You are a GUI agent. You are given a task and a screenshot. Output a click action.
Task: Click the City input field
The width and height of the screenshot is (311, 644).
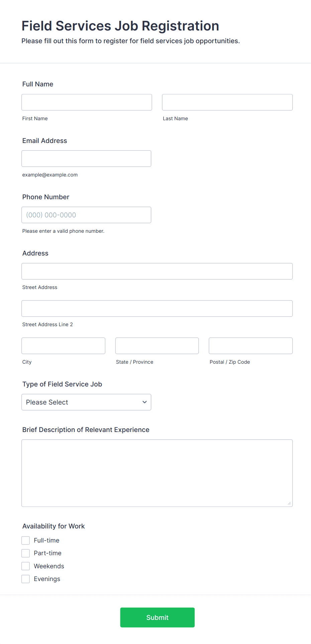[63, 346]
